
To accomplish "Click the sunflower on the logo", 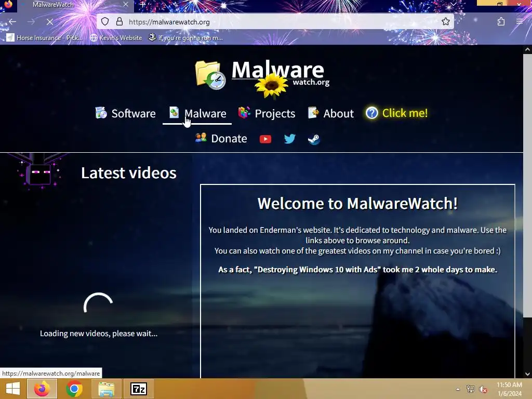I will click(271, 86).
